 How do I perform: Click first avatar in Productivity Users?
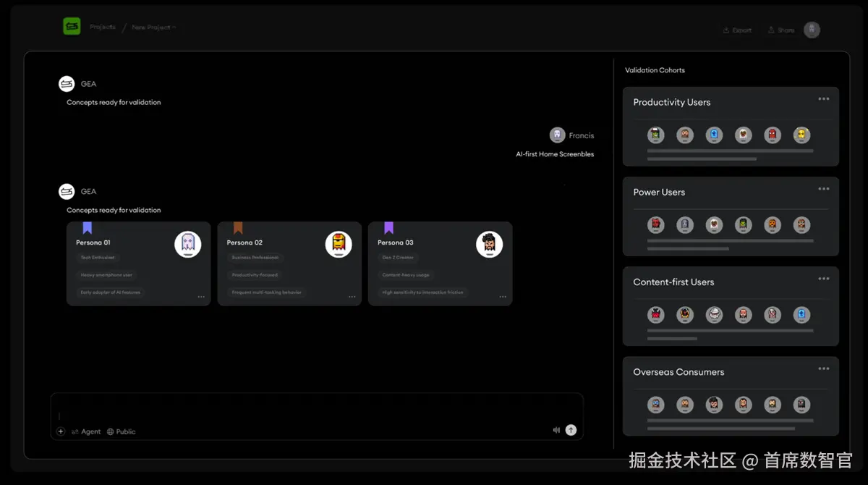tap(656, 135)
